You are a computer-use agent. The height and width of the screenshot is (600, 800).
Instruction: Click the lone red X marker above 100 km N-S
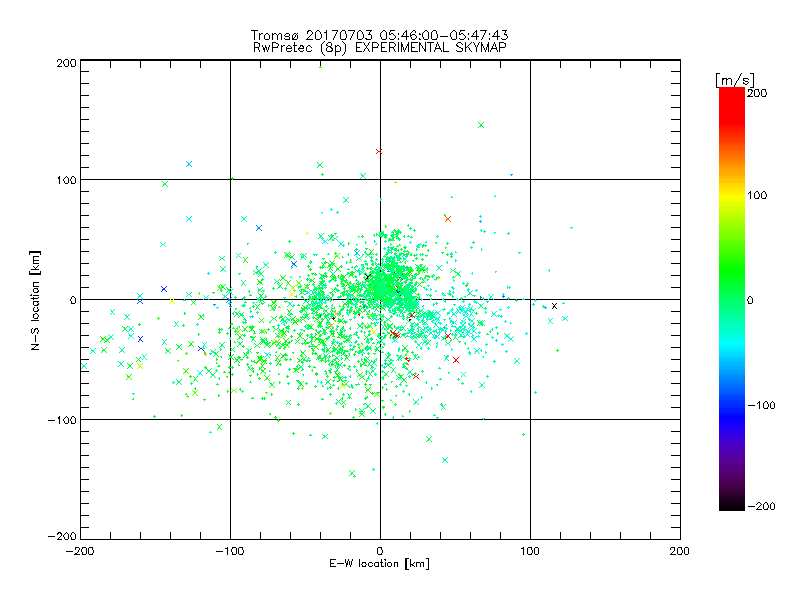coord(379,152)
